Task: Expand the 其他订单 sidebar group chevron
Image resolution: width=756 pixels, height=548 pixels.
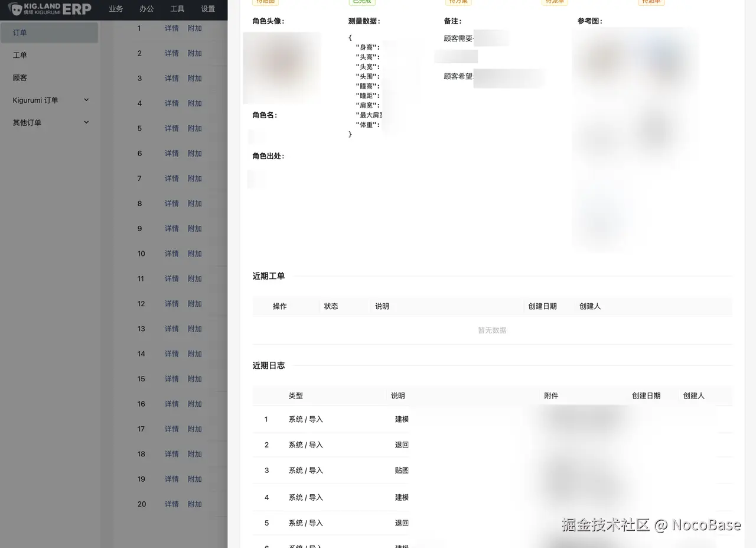Action: point(86,122)
